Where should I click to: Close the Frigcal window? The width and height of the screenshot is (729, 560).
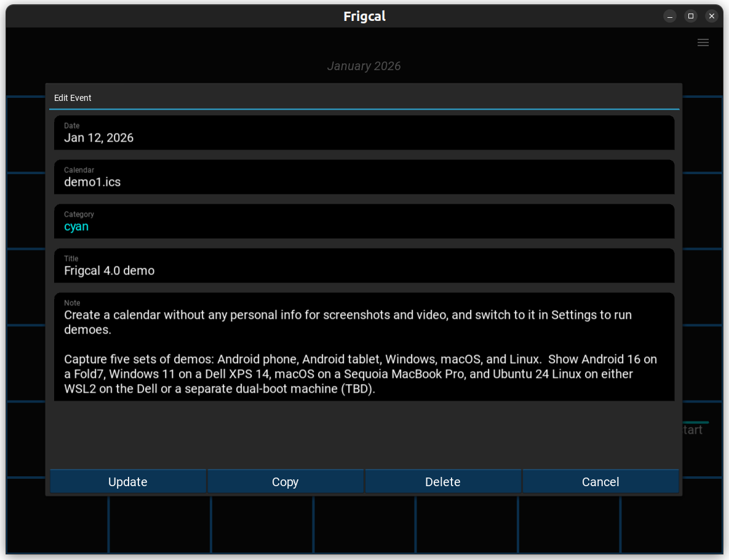pos(712,16)
